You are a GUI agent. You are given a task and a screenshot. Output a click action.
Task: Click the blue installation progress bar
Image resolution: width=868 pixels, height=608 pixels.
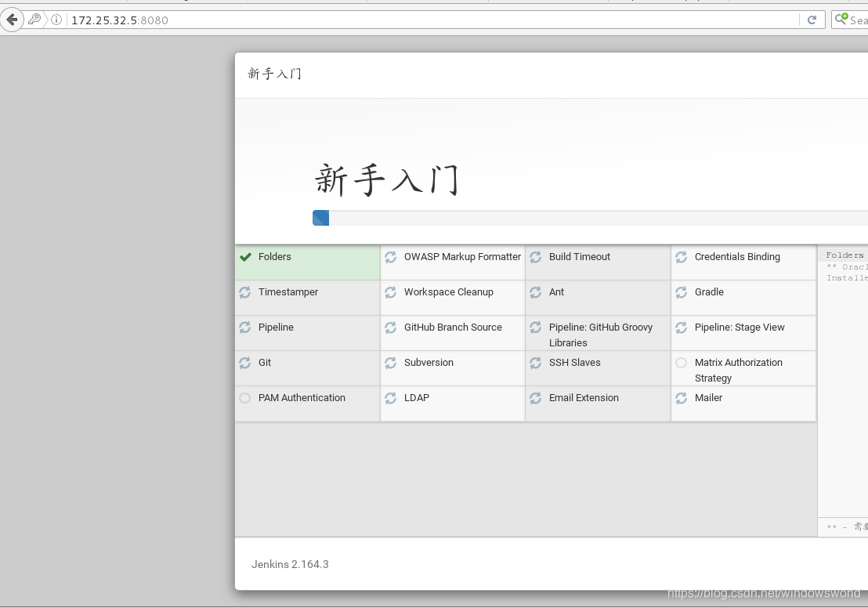[321, 218]
